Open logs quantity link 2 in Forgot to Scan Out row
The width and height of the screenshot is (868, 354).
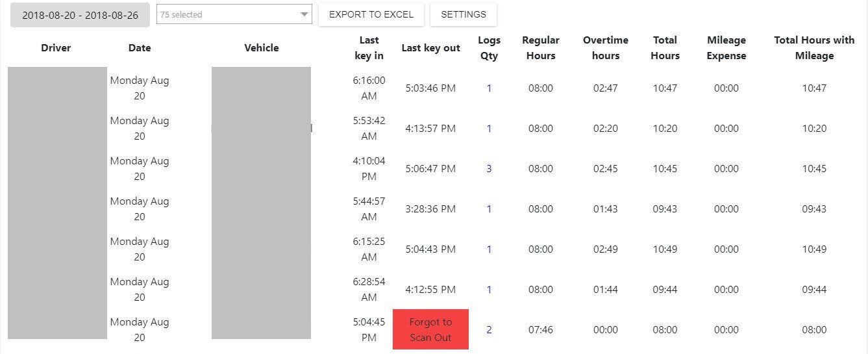[489, 330]
